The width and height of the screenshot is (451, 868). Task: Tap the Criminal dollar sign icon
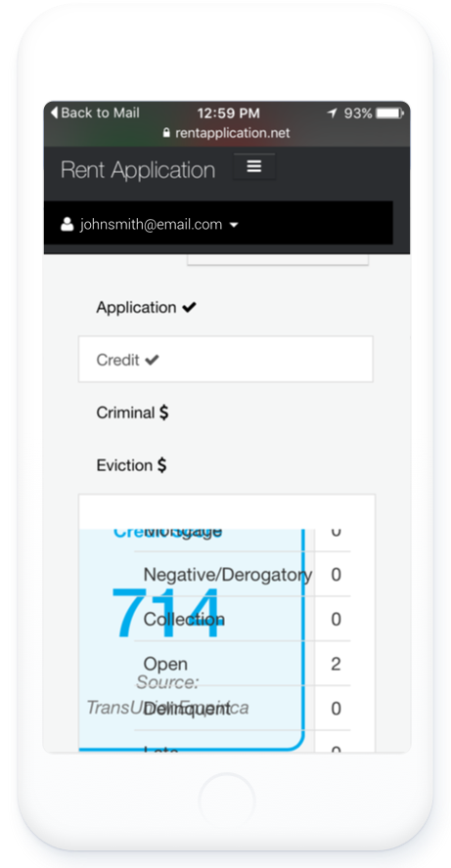pos(164,412)
